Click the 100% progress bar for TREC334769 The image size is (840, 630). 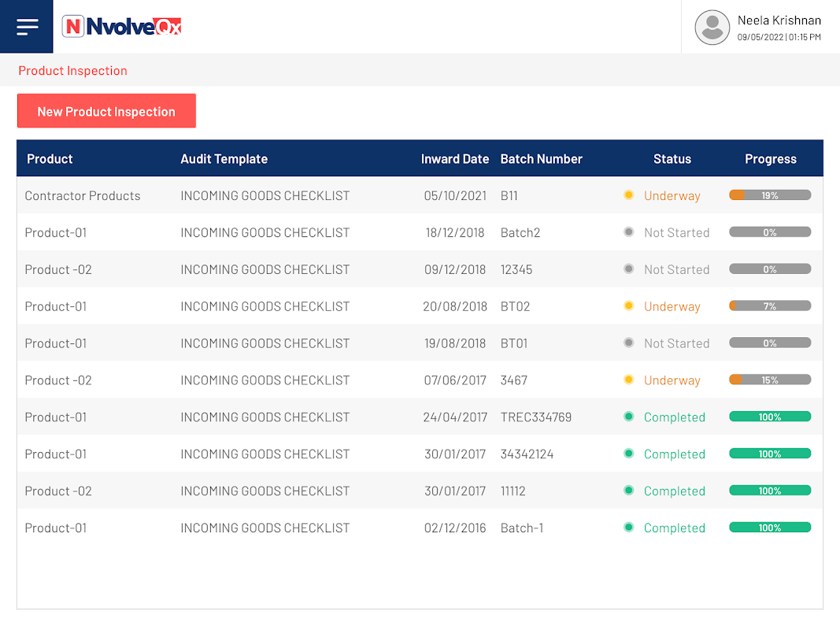click(x=770, y=417)
